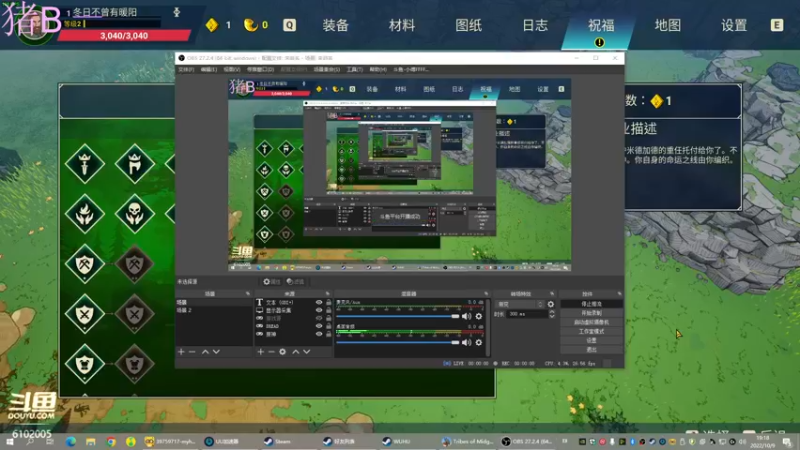Open the 文件(F) menu in OBS
This screenshot has width=800, height=450.
[x=186, y=69]
